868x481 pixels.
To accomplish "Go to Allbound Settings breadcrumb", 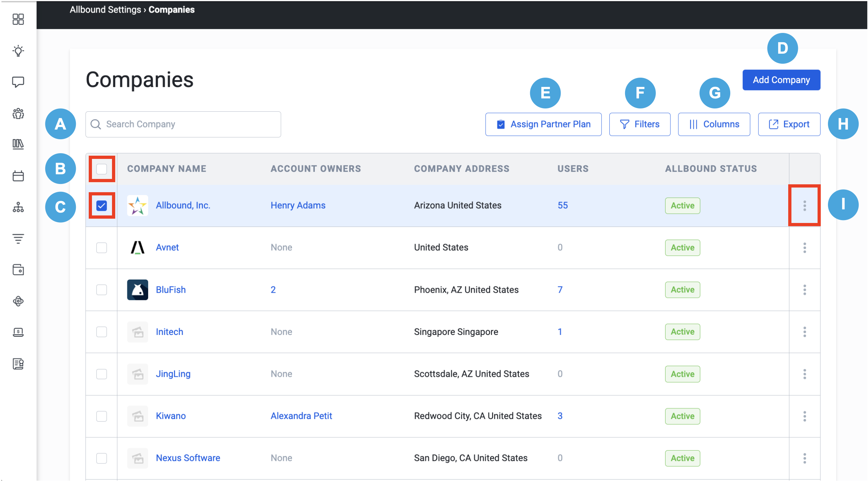I will (105, 10).
